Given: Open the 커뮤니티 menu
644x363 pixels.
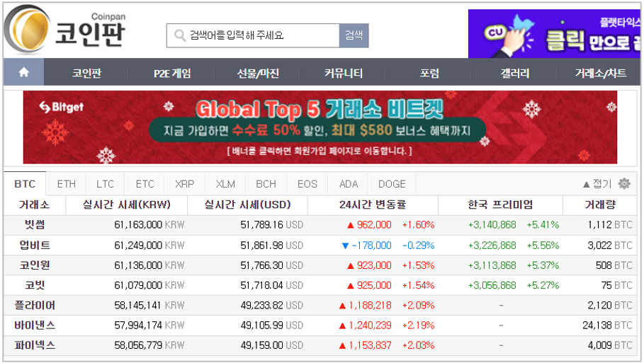Looking at the screenshot, I should point(344,73).
